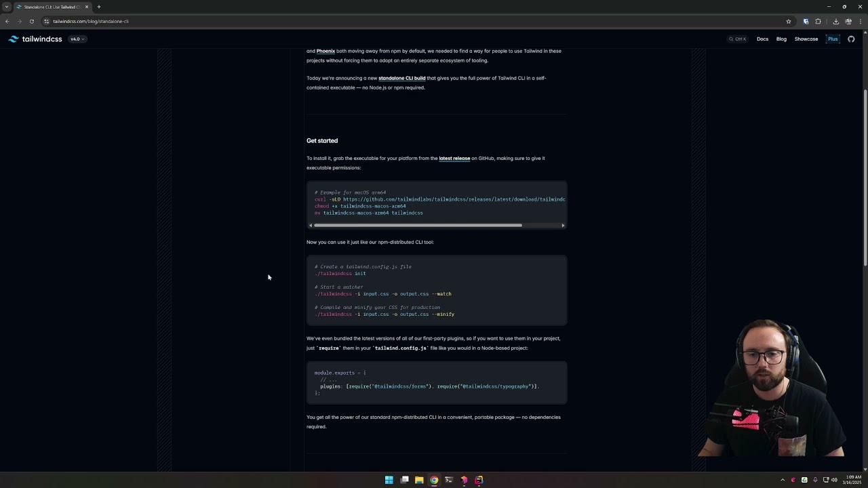
Task: Open a new browser tab
Action: [99, 7]
